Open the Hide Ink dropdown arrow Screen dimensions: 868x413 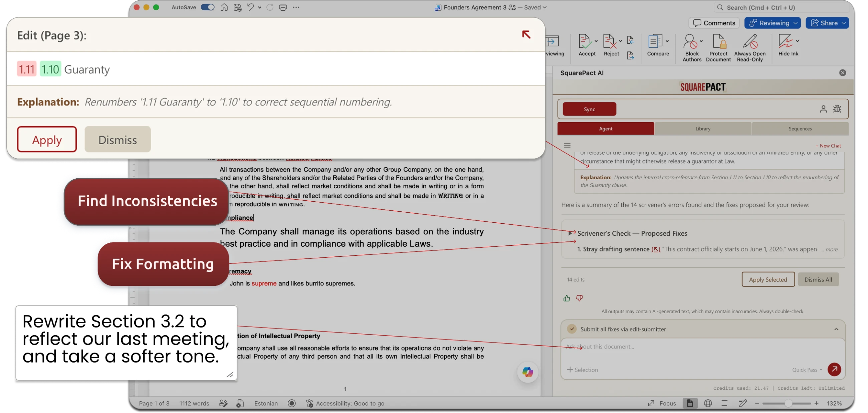pos(798,41)
